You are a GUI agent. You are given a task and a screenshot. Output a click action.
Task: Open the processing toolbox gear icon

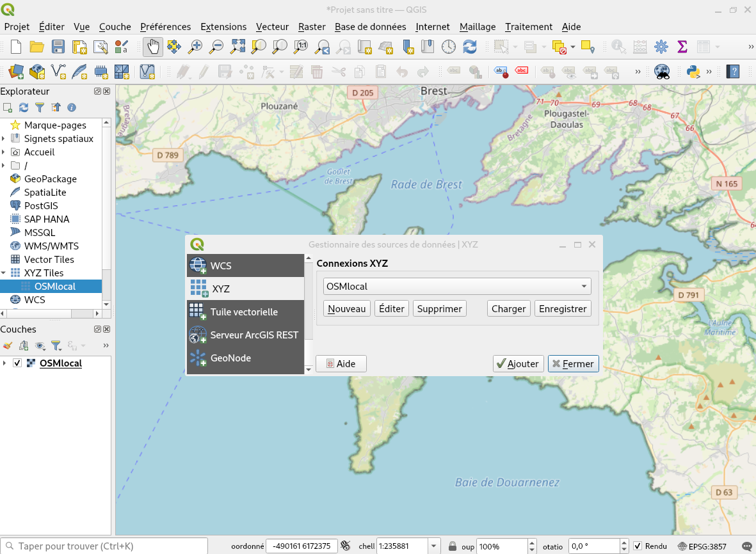[x=661, y=47]
